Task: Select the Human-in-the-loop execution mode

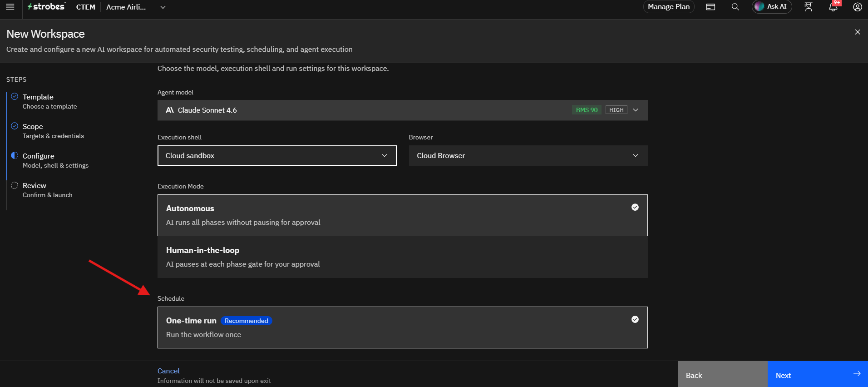Action: (x=402, y=257)
